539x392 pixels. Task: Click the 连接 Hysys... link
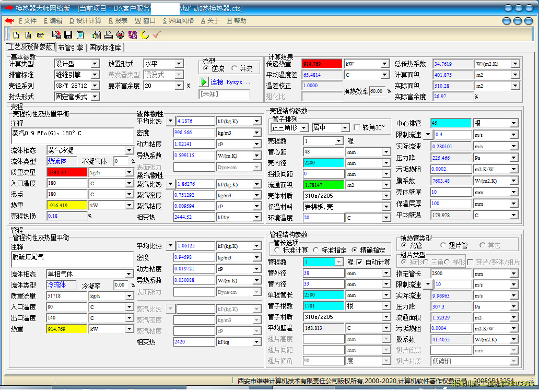pyautogui.click(x=230, y=82)
